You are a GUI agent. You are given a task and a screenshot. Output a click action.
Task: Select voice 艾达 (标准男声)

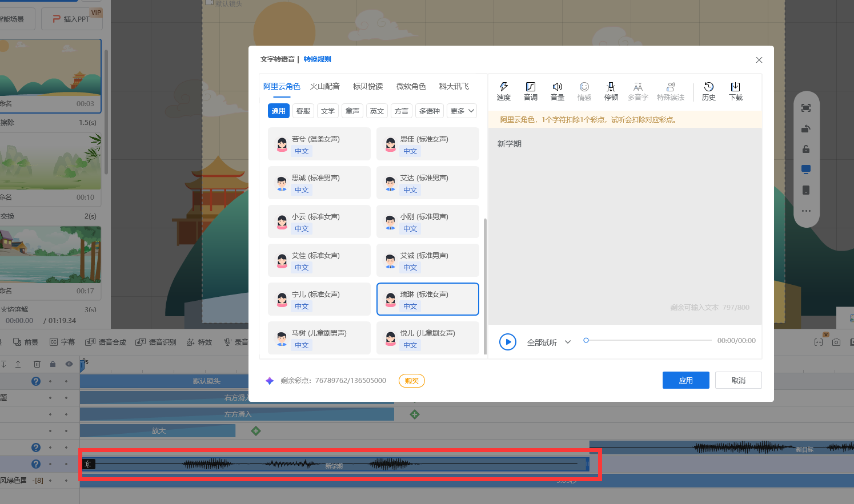tap(427, 183)
